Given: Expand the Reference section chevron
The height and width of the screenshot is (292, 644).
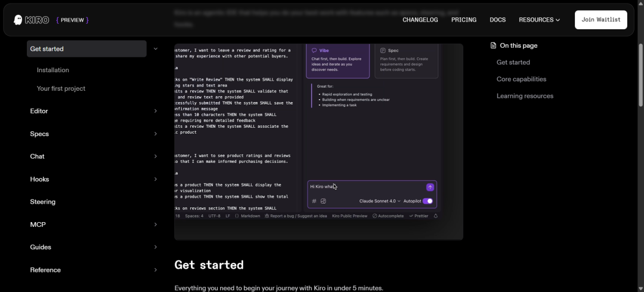Looking at the screenshot, I should 155,270.
